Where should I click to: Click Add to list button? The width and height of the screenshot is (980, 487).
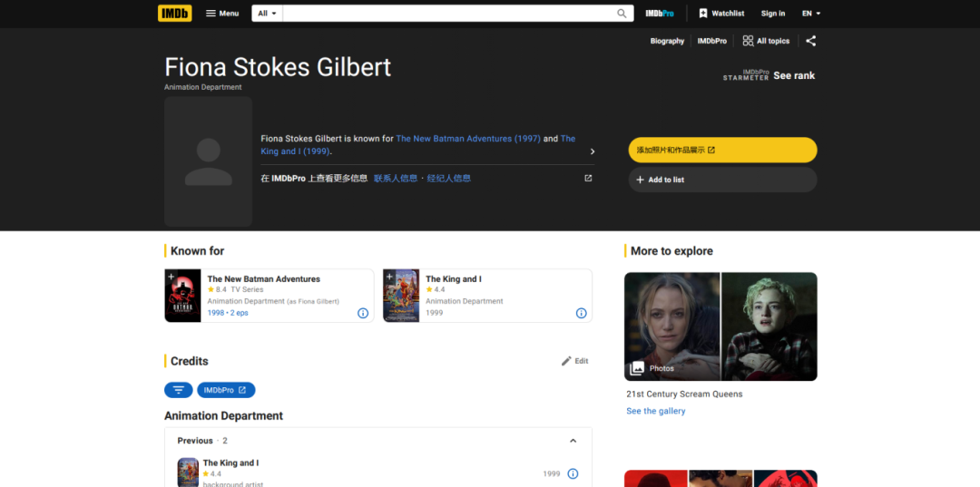pyautogui.click(x=722, y=180)
